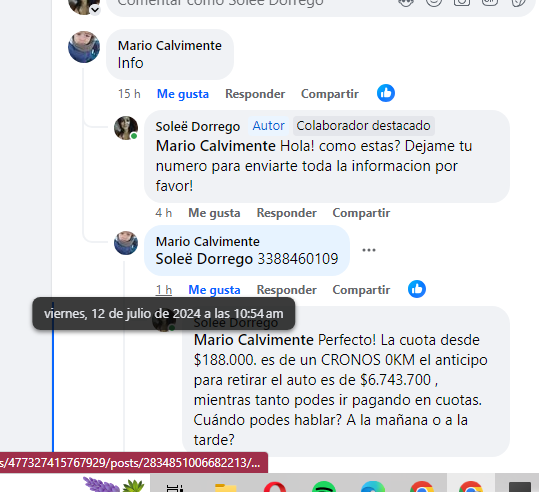539x492 pixels.
Task: Open Mario Calvimente's small avatar beside the phone number comment
Action: [126, 243]
